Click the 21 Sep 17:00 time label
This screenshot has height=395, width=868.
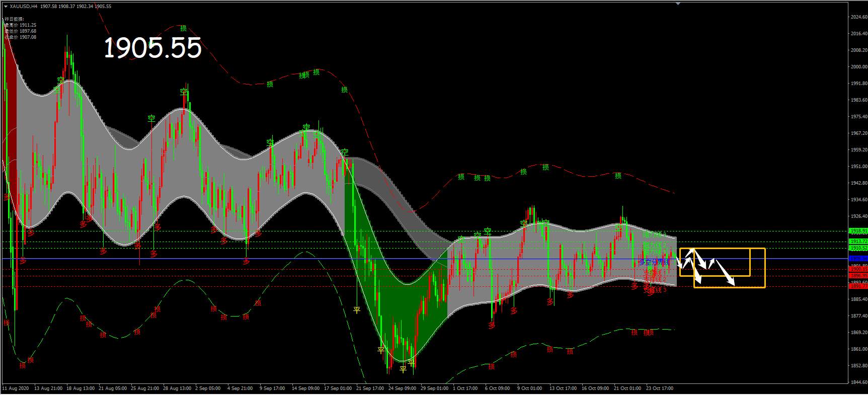370,388
